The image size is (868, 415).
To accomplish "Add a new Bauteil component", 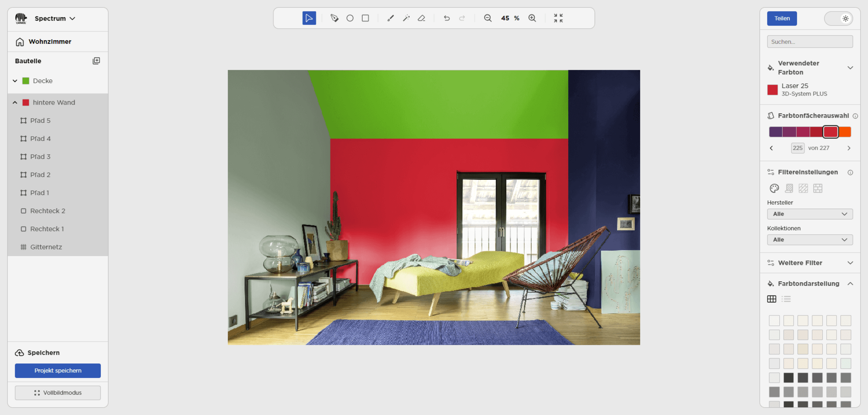I will (96, 61).
